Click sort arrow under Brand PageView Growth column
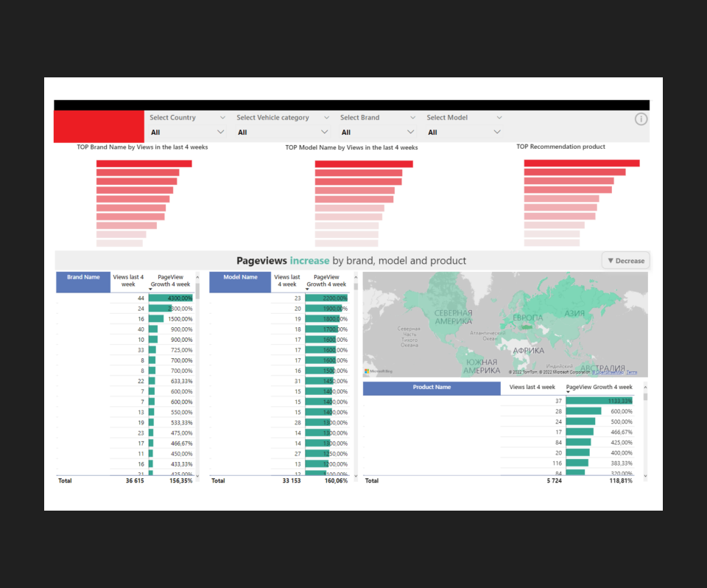 click(151, 290)
